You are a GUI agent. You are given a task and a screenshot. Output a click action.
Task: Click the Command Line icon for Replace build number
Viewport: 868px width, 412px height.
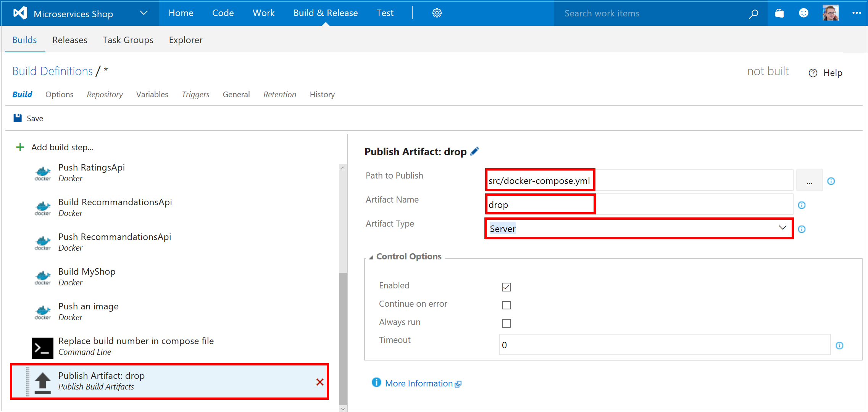(x=42, y=348)
